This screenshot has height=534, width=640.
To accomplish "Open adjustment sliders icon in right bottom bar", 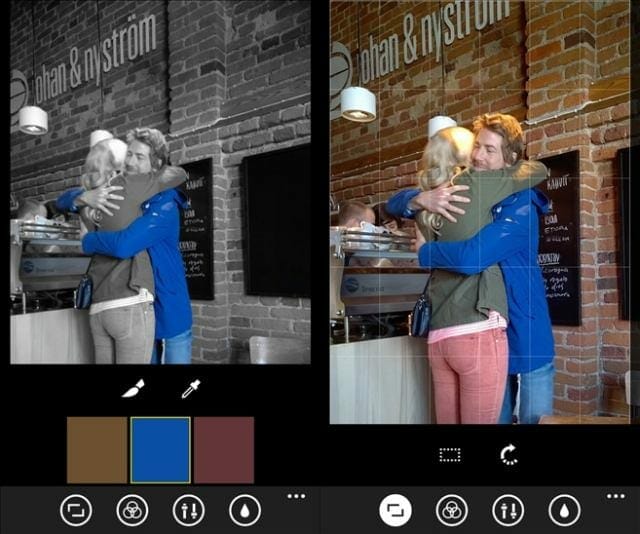I will tap(508, 510).
